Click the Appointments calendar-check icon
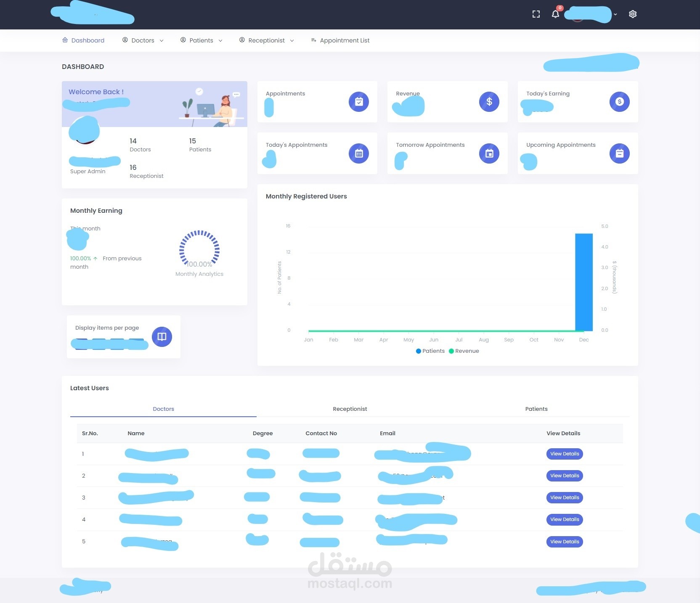Image resolution: width=700 pixels, height=603 pixels. (359, 102)
